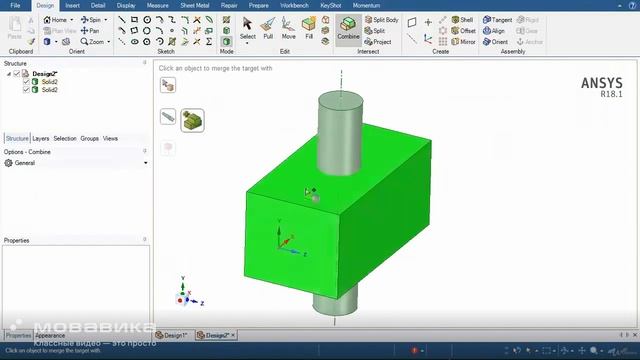Click the Mirror tool
Viewport: 640px width, 360px height.
[463, 42]
